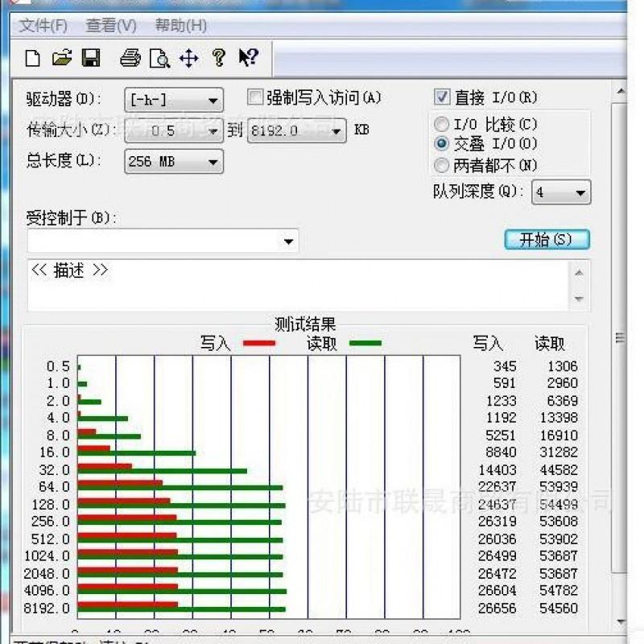The height and width of the screenshot is (644, 644).
Task: Print results using the printer icon
Action: point(130,58)
